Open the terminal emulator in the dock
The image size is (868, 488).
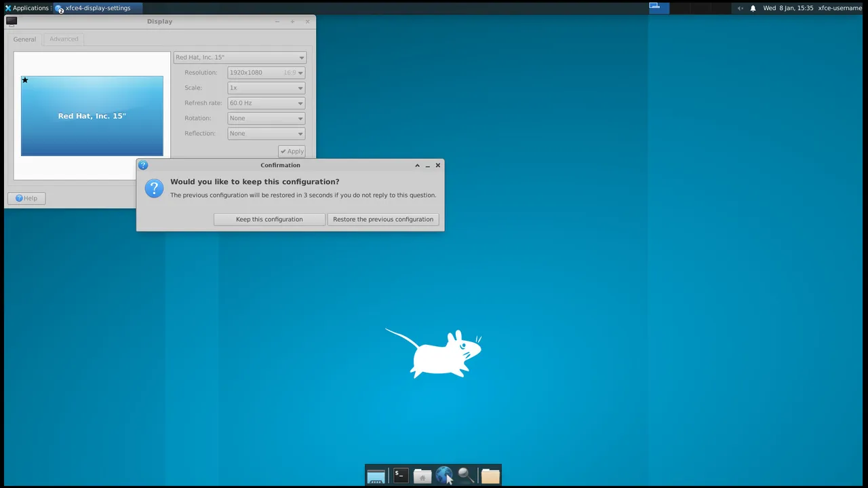tap(401, 476)
